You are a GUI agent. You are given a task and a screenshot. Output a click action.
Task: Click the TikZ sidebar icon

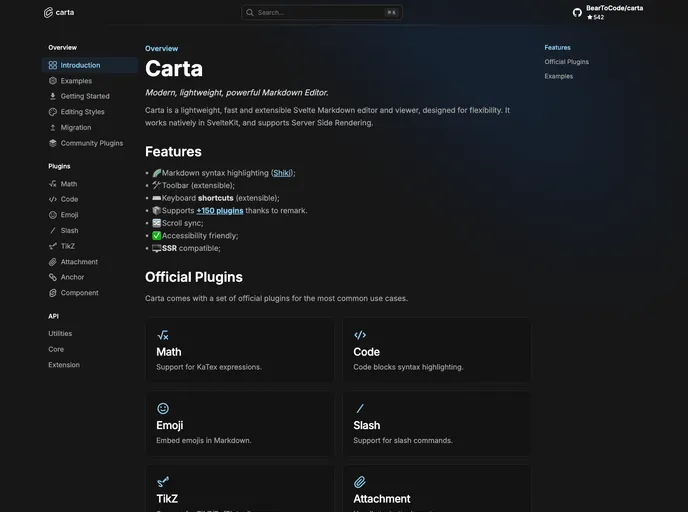[x=53, y=246]
